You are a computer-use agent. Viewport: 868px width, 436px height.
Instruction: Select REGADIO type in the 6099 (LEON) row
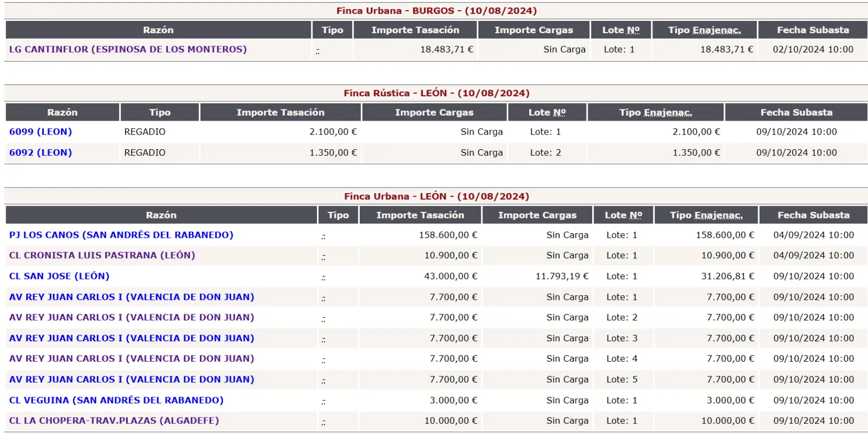[x=145, y=131]
